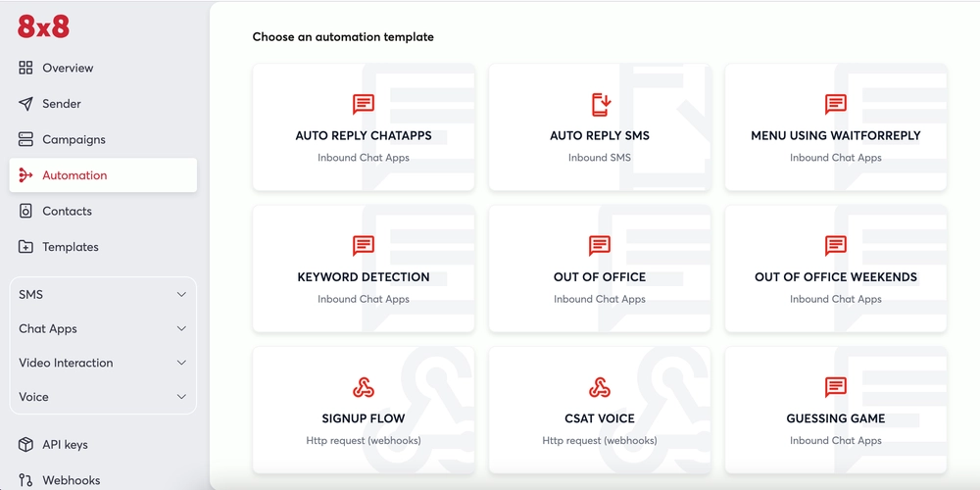The width and height of the screenshot is (980, 490).
Task: Pick the Menu Using WaitForReply template
Action: pyautogui.click(x=836, y=126)
